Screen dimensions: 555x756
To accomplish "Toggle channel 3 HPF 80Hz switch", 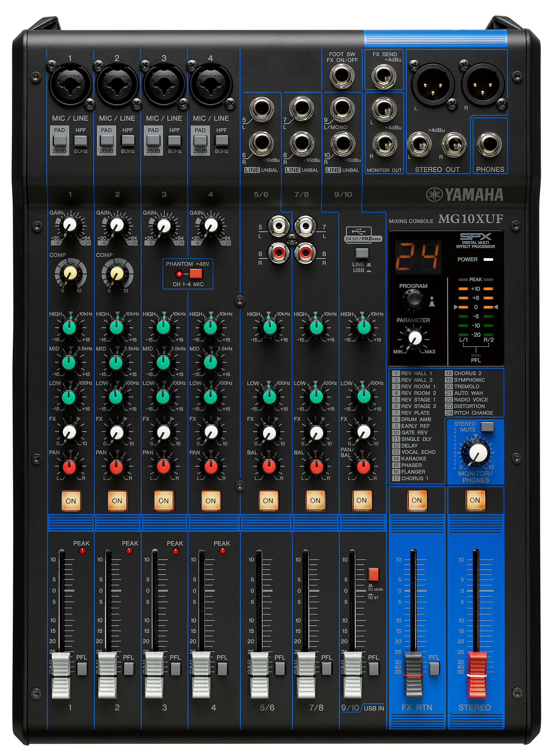I will pos(174,140).
